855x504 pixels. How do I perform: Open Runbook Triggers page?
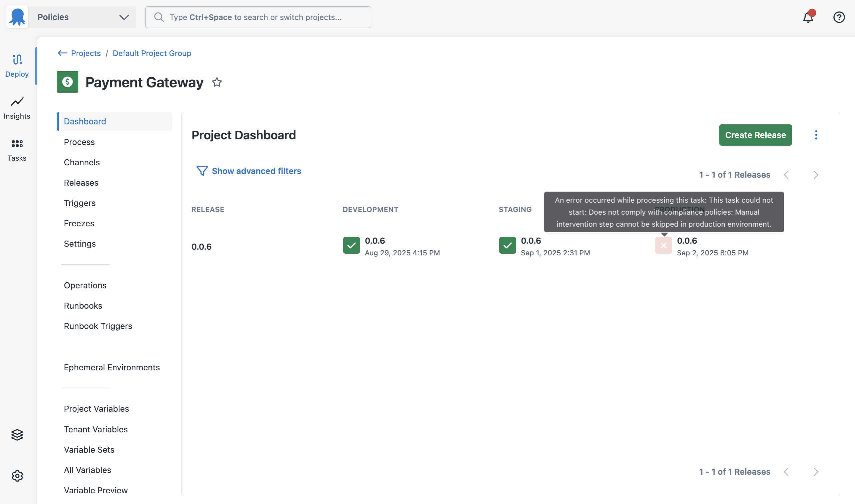pyautogui.click(x=98, y=326)
